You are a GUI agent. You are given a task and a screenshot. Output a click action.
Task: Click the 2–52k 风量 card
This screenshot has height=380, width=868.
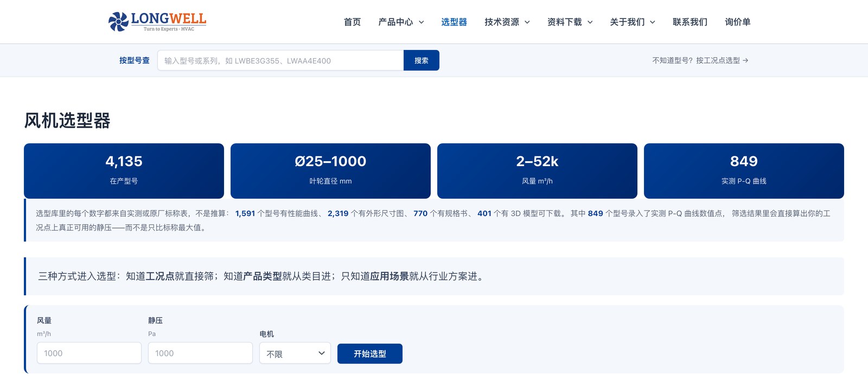click(x=537, y=171)
